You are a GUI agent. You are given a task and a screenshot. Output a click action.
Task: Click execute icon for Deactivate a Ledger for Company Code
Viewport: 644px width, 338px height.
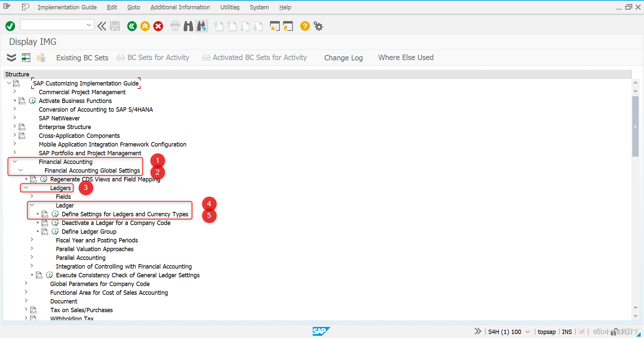[55, 223]
